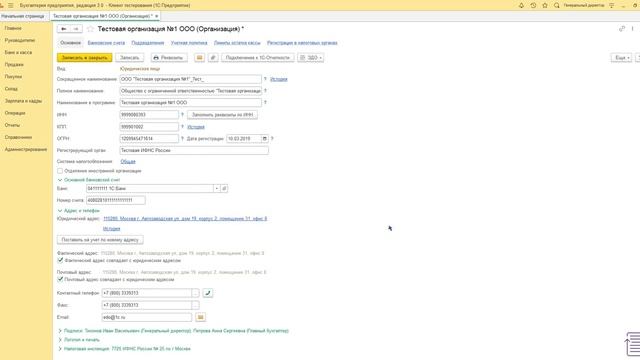Click the search magnifier icon
The image size is (640, 360).
557,5
